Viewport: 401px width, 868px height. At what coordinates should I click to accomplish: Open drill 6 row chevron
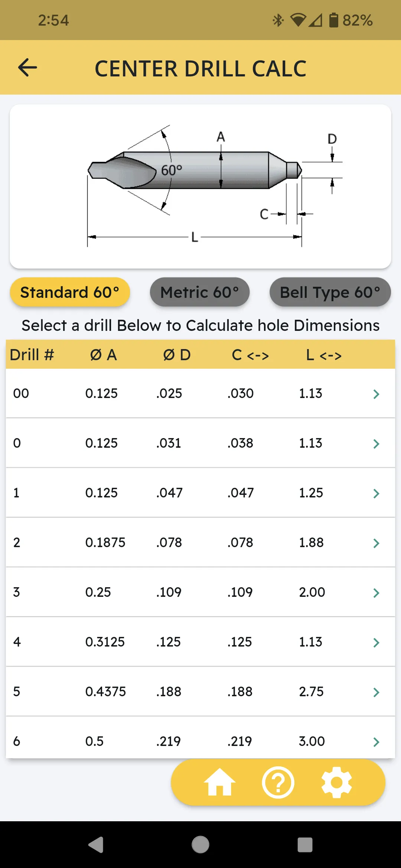coord(376,742)
